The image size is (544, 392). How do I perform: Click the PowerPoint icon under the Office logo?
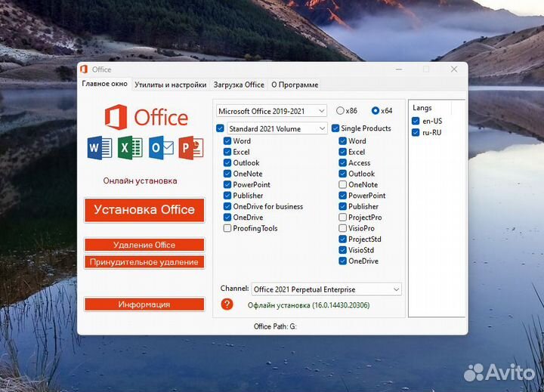tap(191, 148)
